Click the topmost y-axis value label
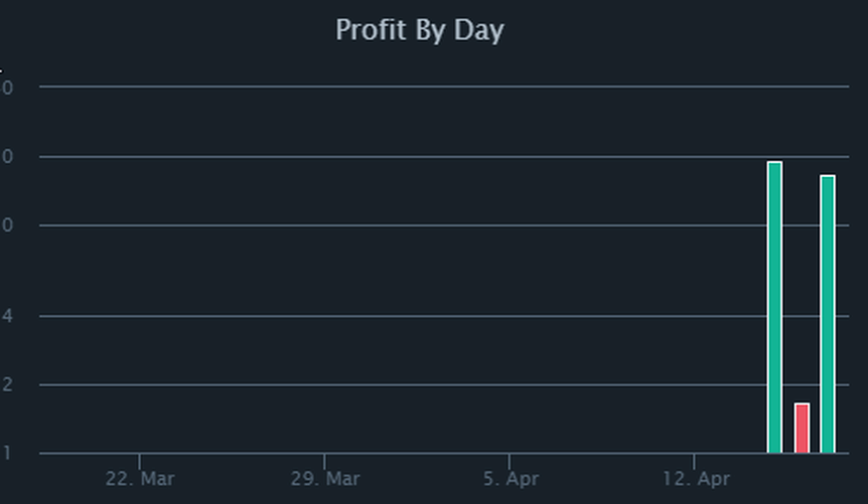 7,86
